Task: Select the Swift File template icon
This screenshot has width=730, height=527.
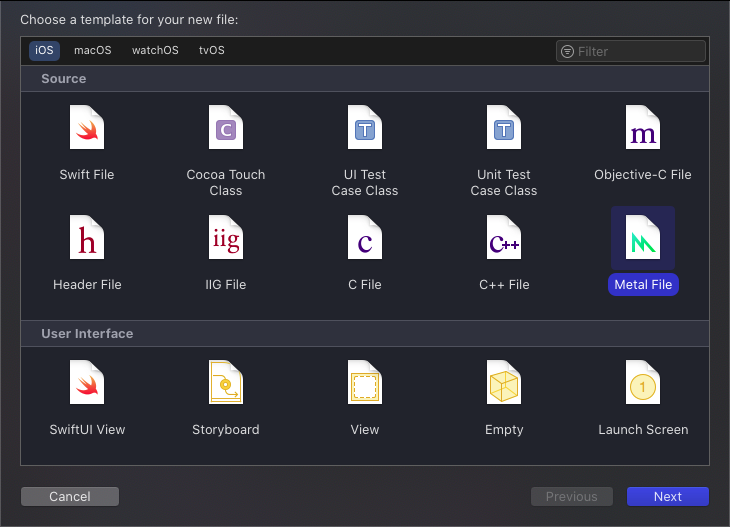Action: (x=87, y=127)
